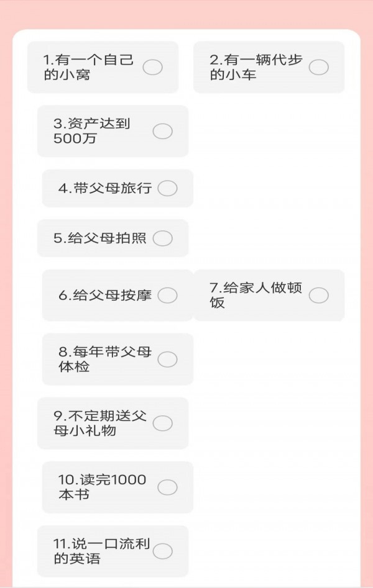Click the text 8.每年带父母体检
The width and height of the screenshot is (373, 588).
click(x=104, y=359)
